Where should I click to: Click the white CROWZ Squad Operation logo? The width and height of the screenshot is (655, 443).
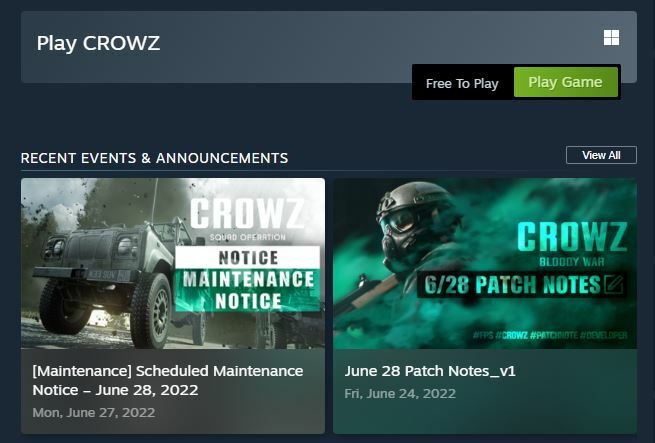[x=247, y=220]
